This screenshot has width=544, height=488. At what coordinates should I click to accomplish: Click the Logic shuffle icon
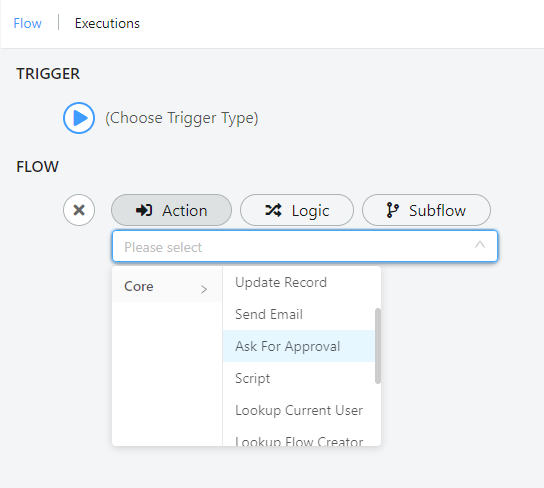[x=273, y=210]
